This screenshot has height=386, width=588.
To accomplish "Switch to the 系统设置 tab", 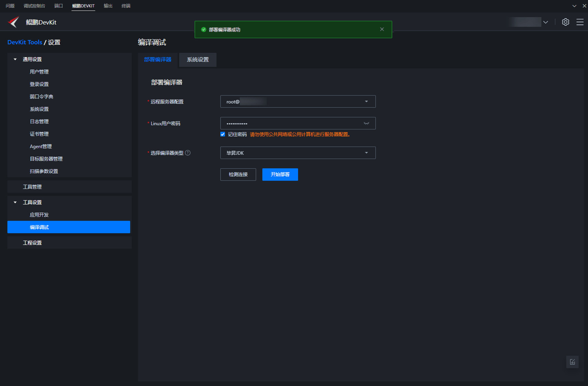I will point(198,60).
